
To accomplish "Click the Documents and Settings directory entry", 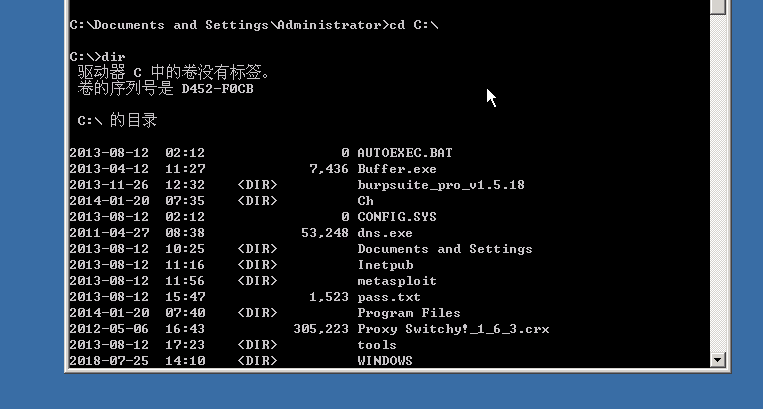I will tap(445, 249).
